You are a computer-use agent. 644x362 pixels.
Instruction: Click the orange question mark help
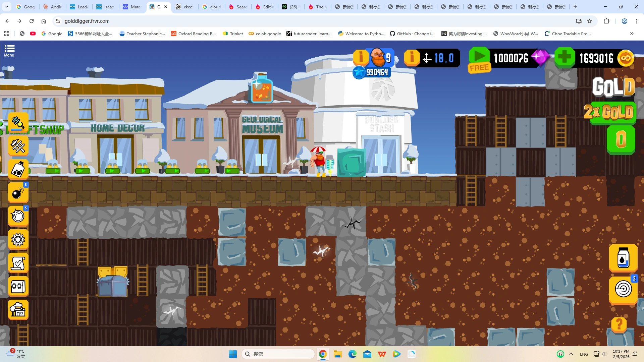[619, 324]
